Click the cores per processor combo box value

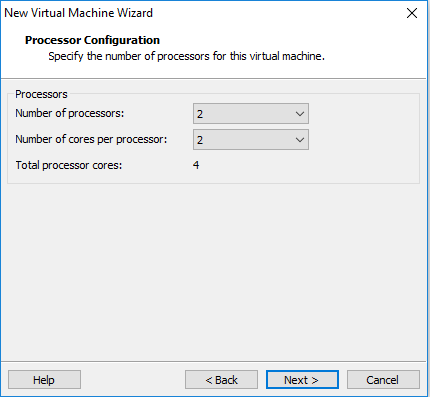251,140
